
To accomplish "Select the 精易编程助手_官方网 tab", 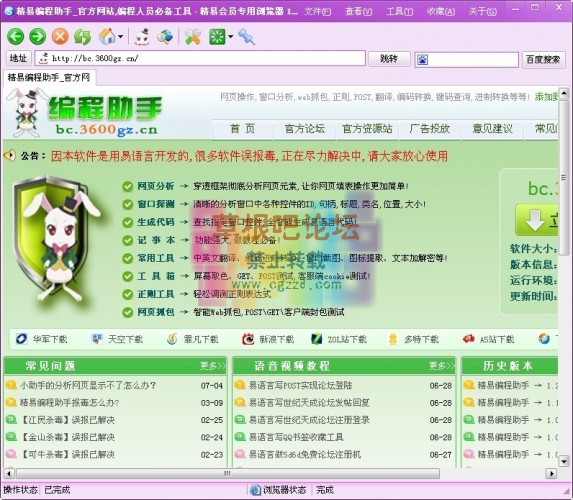I will pyautogui.click(x=49, y=77).
